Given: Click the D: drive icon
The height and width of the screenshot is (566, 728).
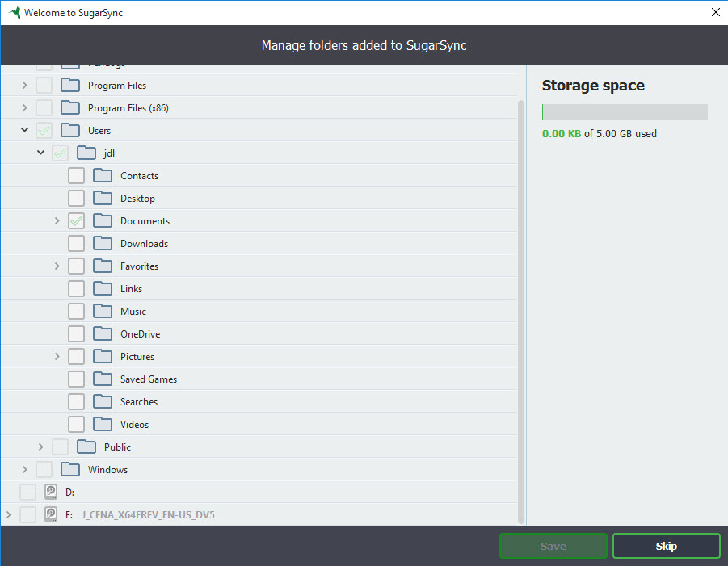Looking at the screenshot, I should 51,492.
